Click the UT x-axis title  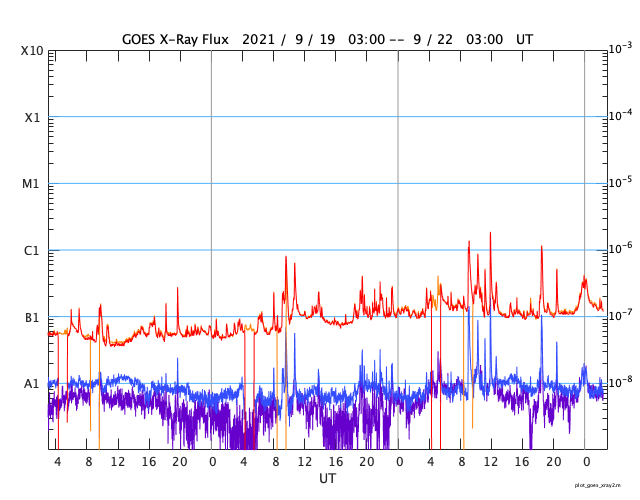327,478
